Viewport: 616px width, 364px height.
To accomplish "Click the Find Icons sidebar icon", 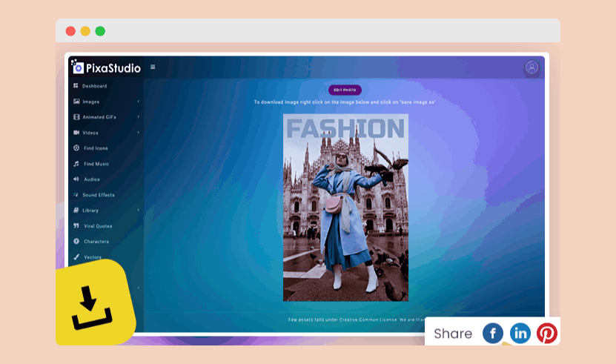I will 76,148.
